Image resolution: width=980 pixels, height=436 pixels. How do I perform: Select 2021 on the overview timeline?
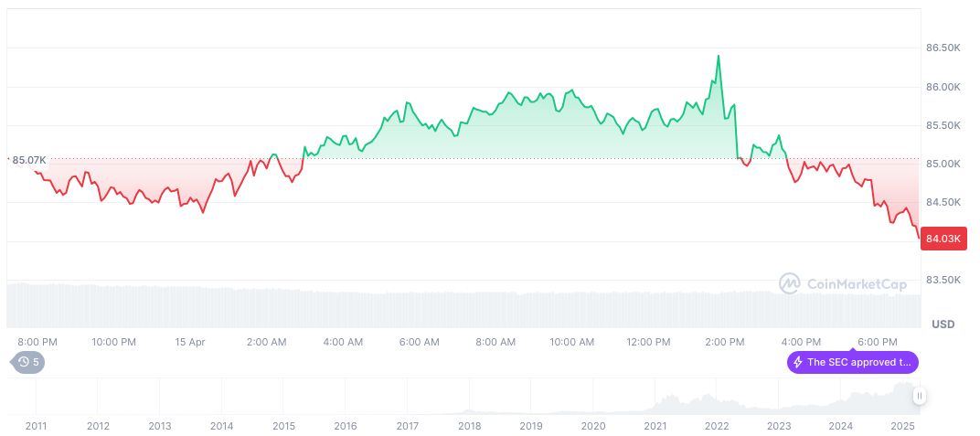(x=655, y=426)
